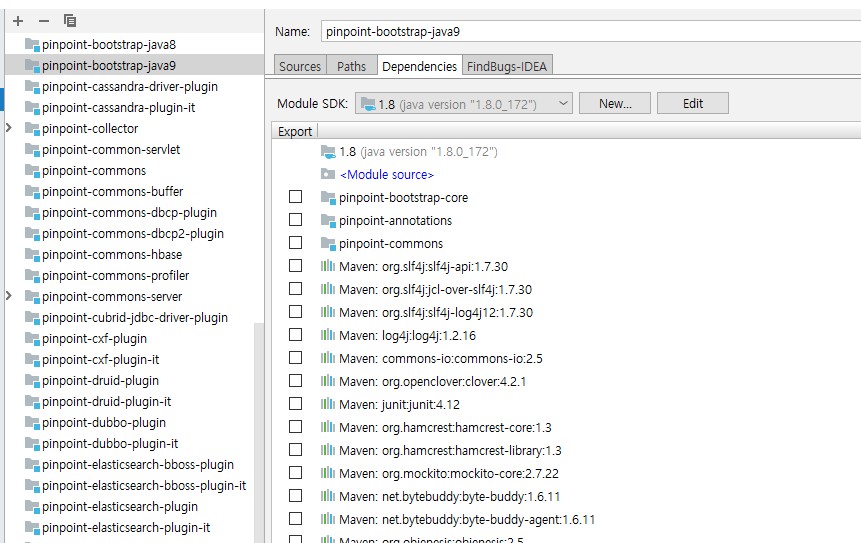Toggle export checkbox for pinpoint-commons dependency
The image size is (861, 543).
[295, 243]
